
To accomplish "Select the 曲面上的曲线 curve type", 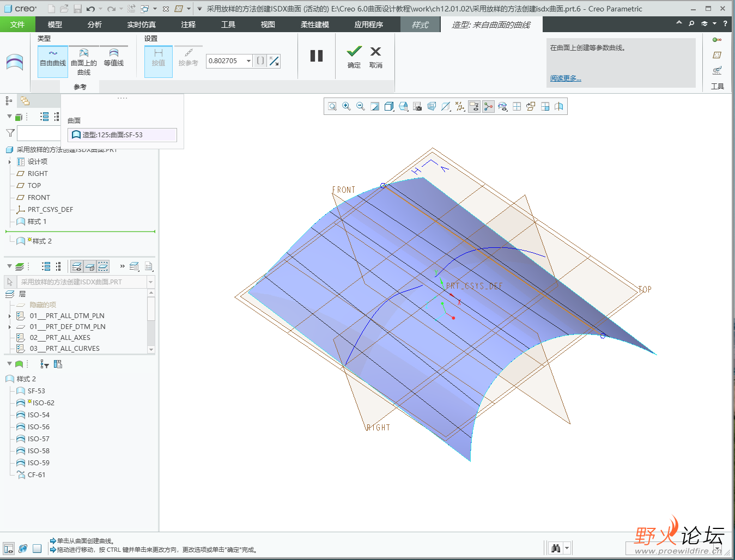I will click(84, 61).
